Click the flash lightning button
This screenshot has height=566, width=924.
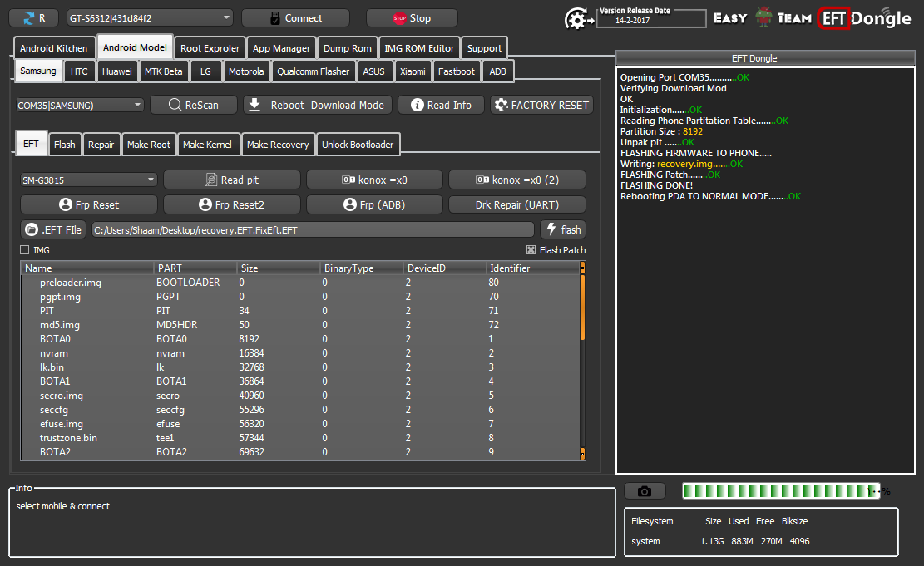click(x=563, y=229)
